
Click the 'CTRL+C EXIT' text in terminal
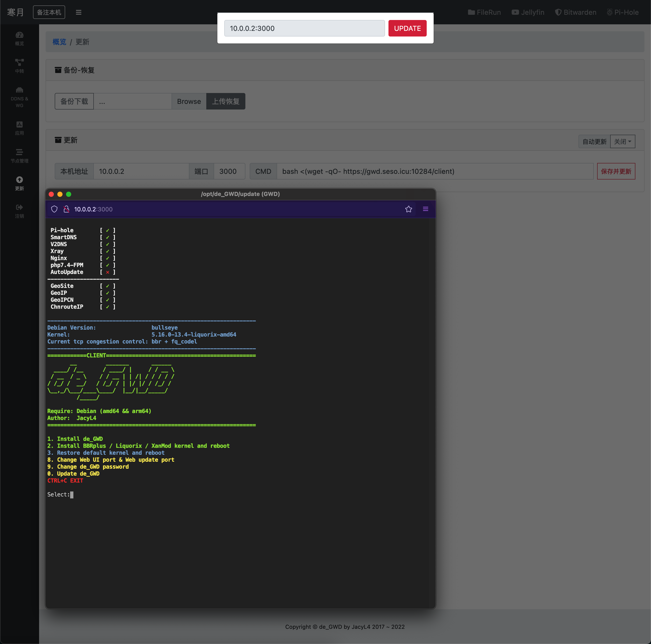tap(65, 480)
